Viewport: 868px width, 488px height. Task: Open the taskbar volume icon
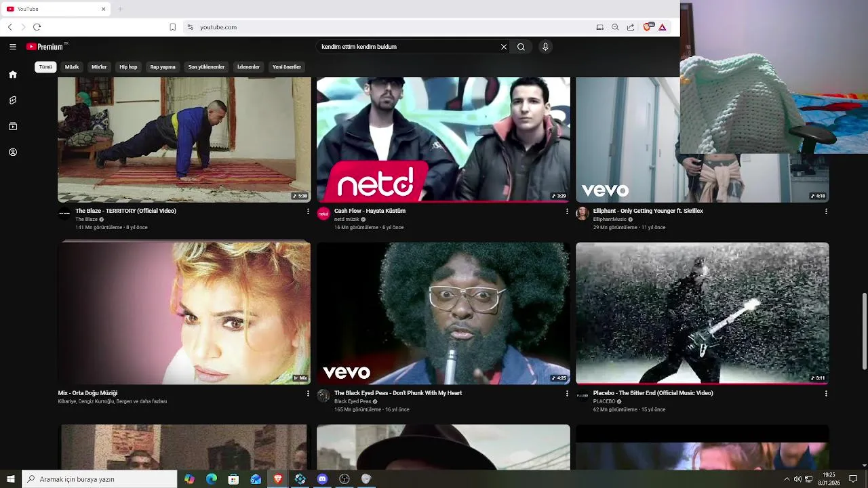pos(797,479)
